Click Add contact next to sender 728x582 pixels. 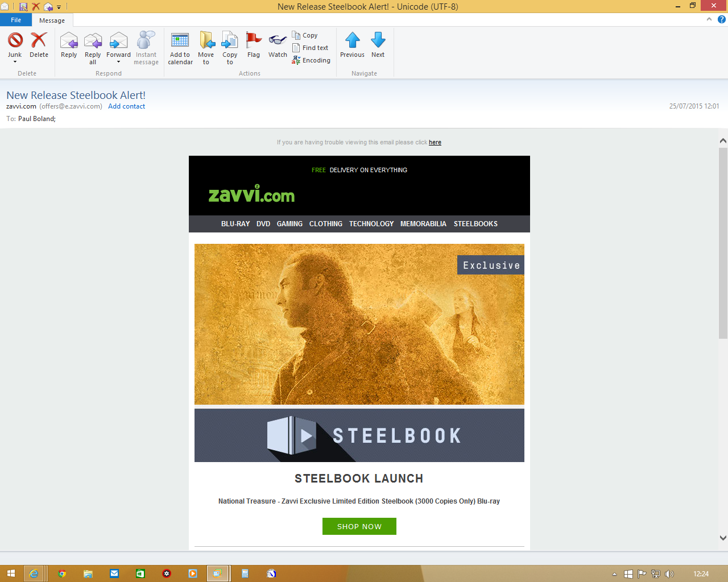126,106
